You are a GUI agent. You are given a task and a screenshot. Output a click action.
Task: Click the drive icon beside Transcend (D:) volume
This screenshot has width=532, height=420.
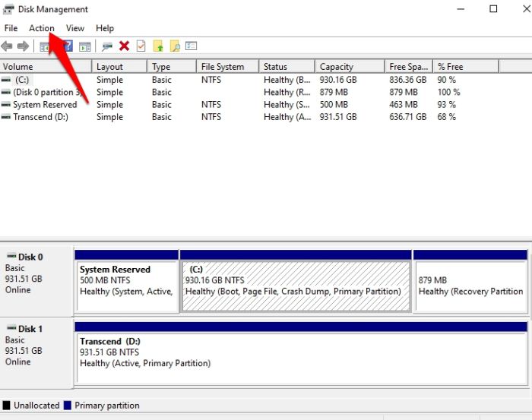[x=6, y=117]
